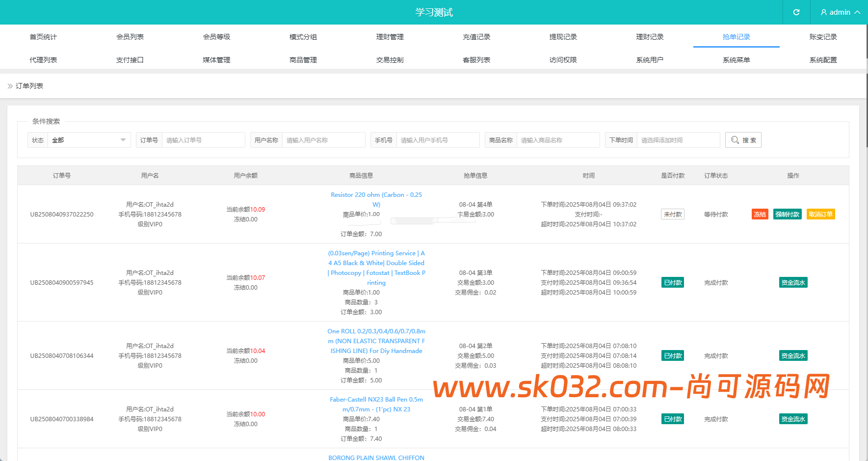Click the 订单号 search input field

203,140
